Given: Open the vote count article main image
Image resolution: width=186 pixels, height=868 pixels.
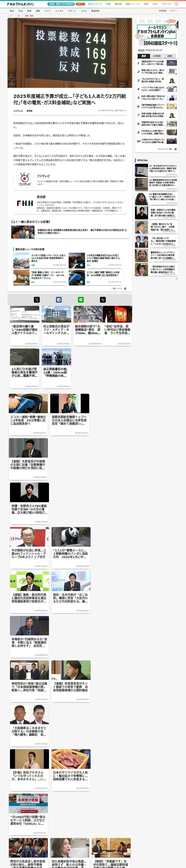Looking at the screenshot, I should click(70, 53).
